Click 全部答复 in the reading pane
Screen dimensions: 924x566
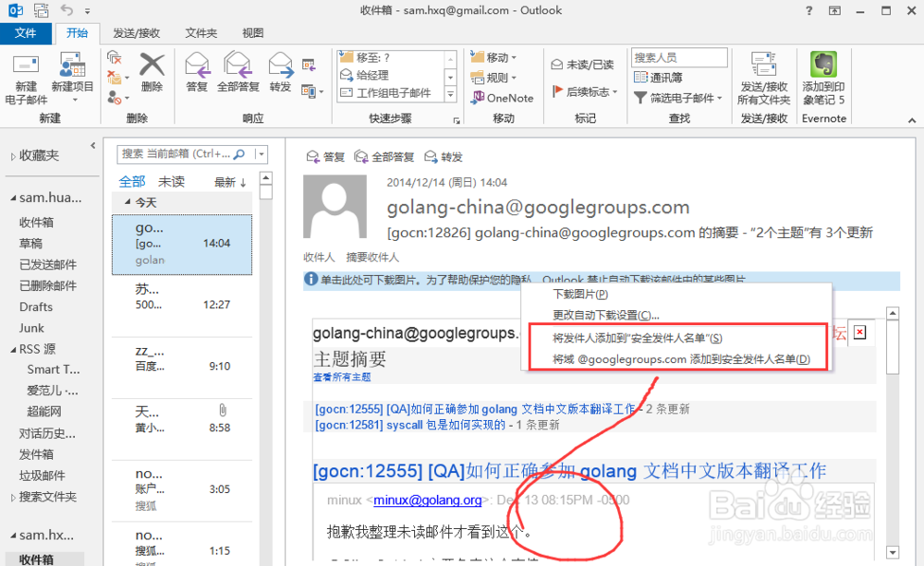click(383, 157)
